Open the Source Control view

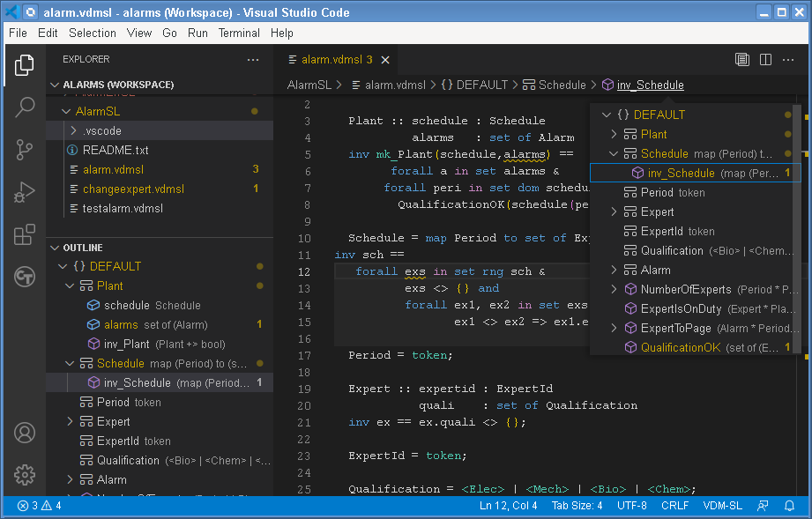click(25, 150)
